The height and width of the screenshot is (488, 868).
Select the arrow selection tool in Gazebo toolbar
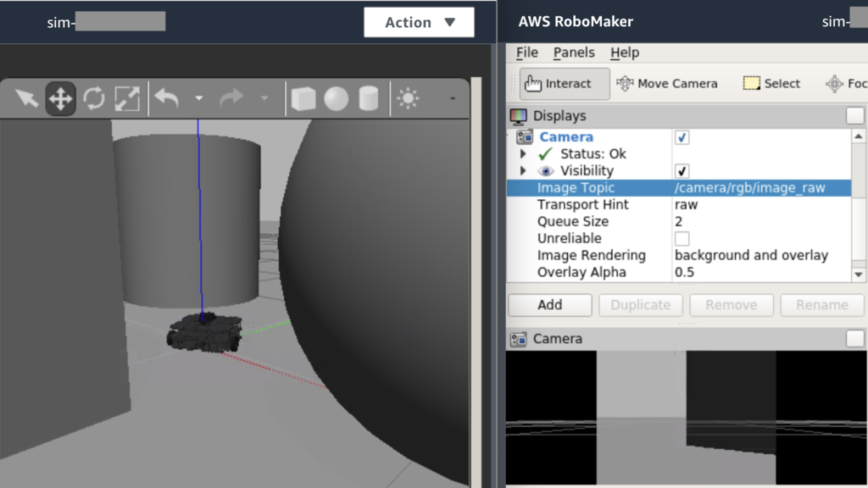[26, 99]
